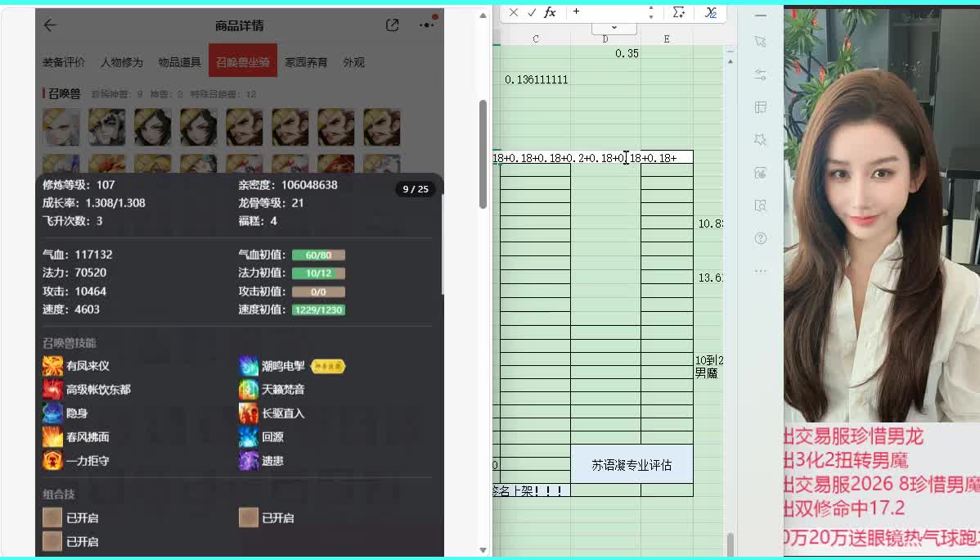The image size is (980, 560).
Task: Confirm the formula with the checkmark icon
Action: tap(532, 12)
